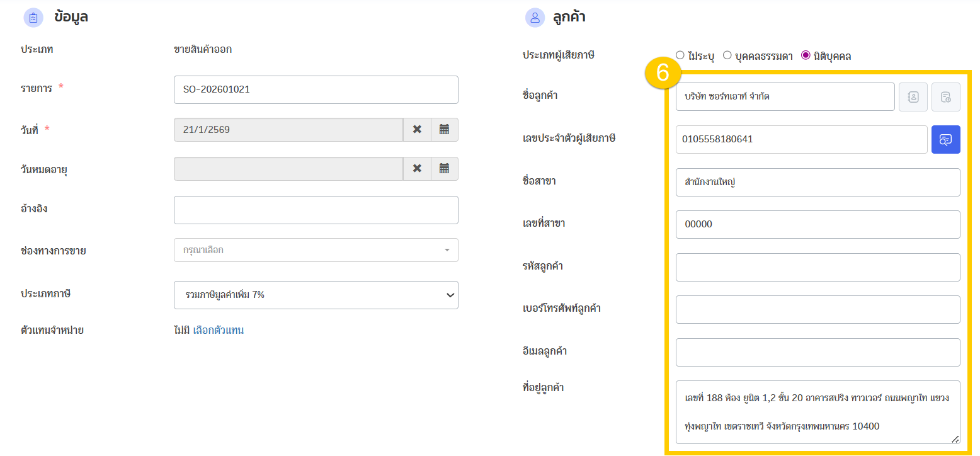Click the รายการ document number field
Image resolution: width=980 pixels, height=456 pixels.
click(x=316, y=89)
